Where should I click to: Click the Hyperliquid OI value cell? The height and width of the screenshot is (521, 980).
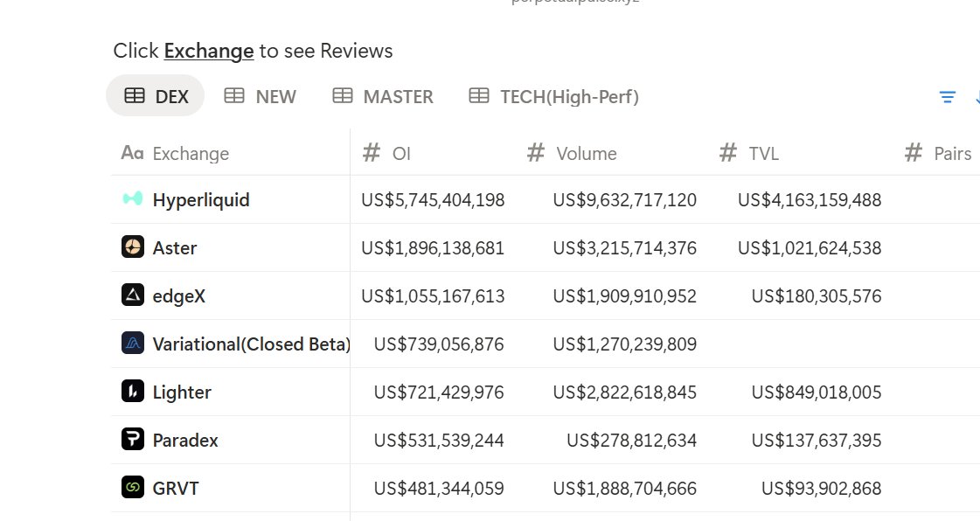433,199
